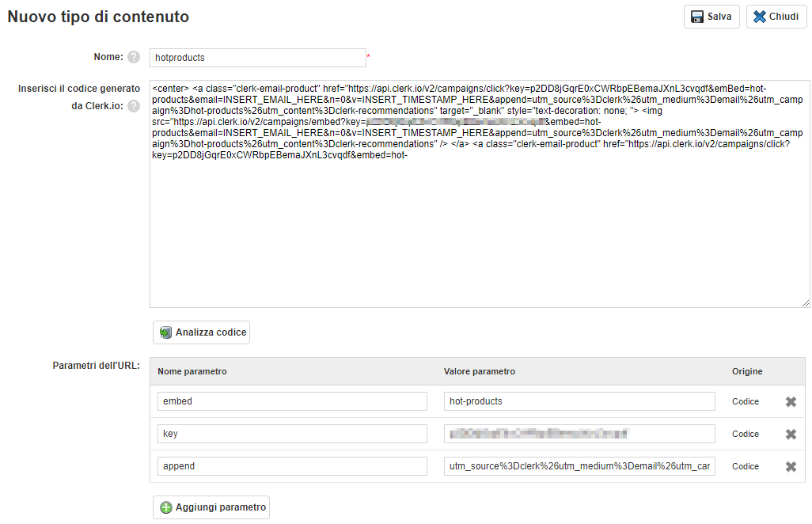Click the Valore parametro column header
Viewport: 812px width, 524px height.
click(479, 371)
